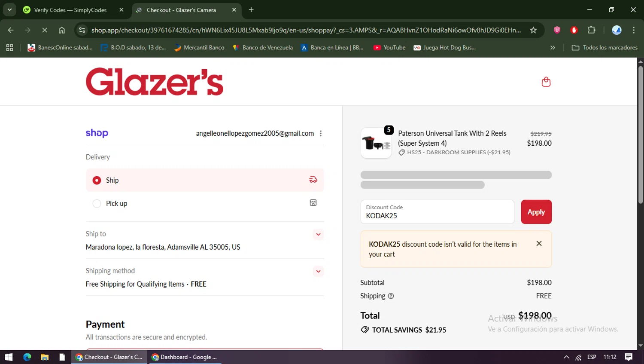
Task: Expand the Shipping method section
Action: pos(318,271)
